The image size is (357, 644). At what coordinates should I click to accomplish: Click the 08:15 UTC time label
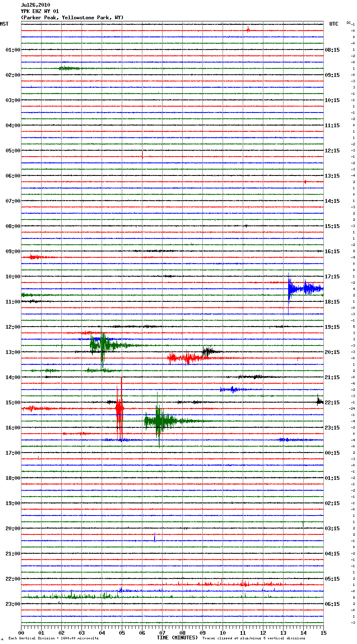click(x=332, y=50)
